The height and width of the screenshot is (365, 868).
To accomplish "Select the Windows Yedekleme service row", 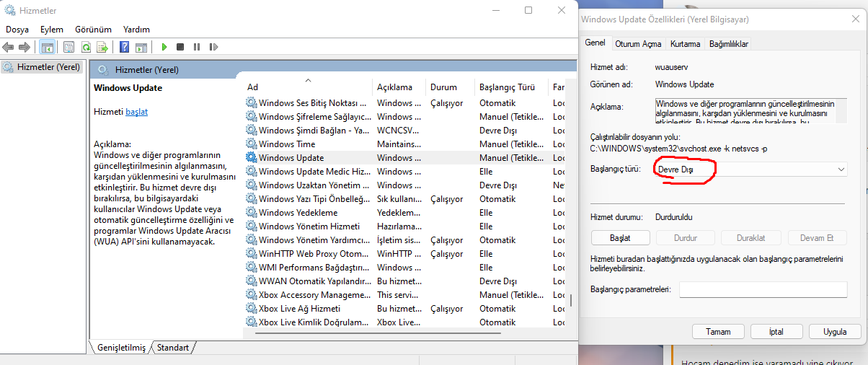I will [404, 212].
